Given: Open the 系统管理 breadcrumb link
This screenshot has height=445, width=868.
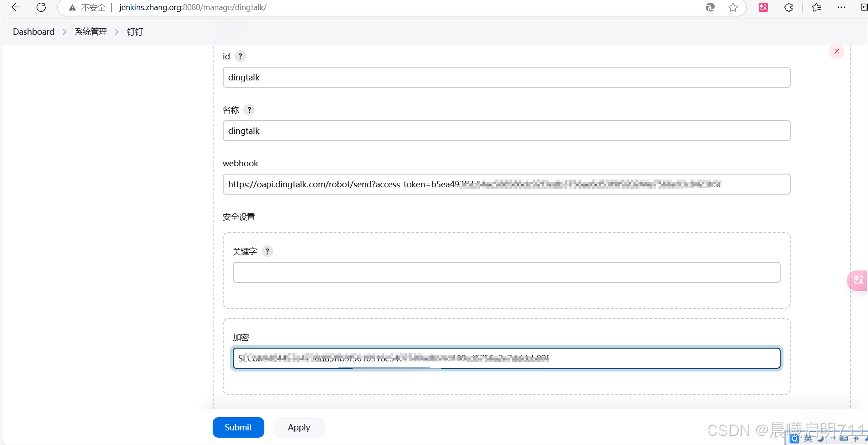Looking at the screenshot, I should 91,32.
